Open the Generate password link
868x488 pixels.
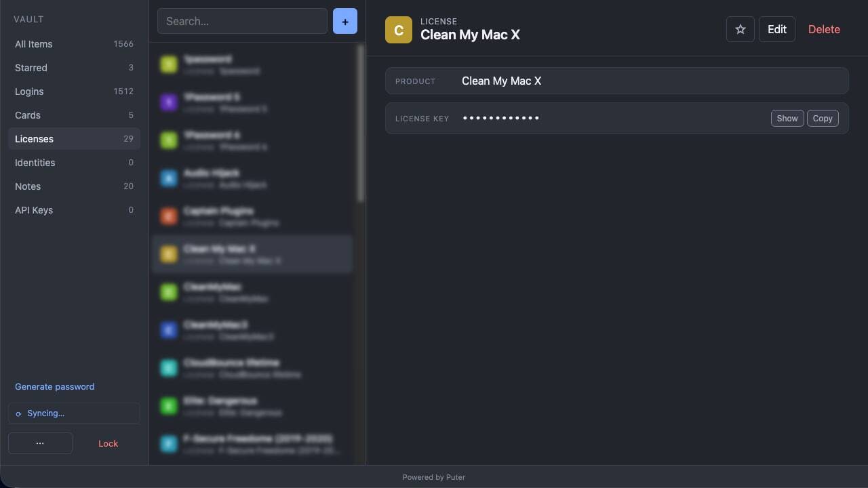point(55,386)
